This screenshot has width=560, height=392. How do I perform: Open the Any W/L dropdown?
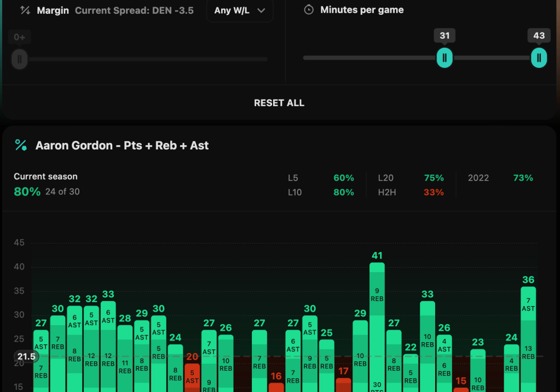pyautogui.click(x=240, y=10)
